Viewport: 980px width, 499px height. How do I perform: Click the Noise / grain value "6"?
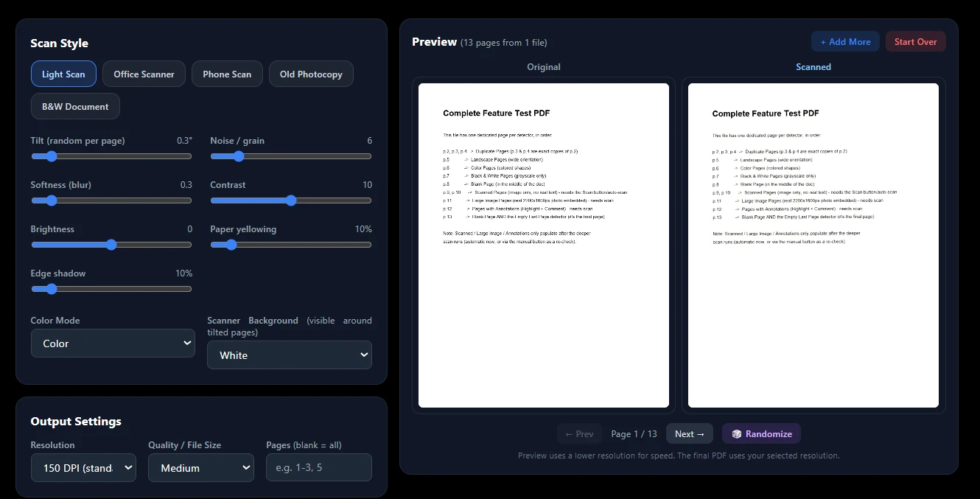pyautogui.click(x=369, y=141)
